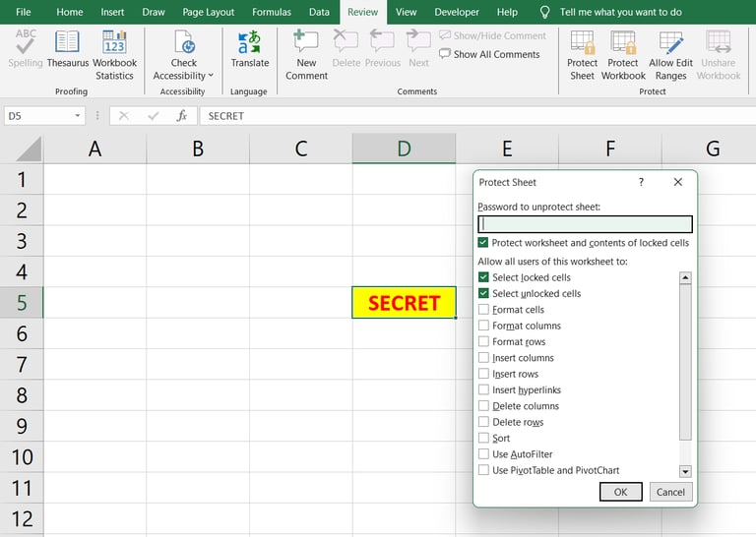Focus the Password to unprotect sheet field

pos(585,224)
